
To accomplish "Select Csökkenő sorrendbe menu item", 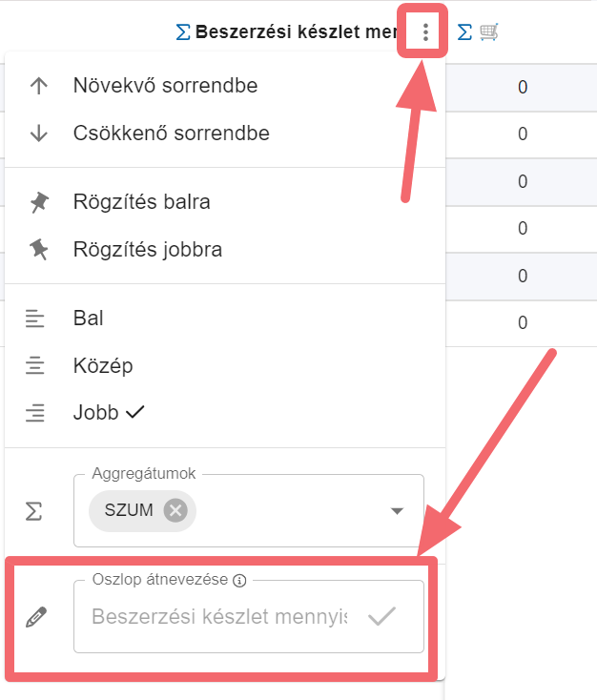I will 171,134.
